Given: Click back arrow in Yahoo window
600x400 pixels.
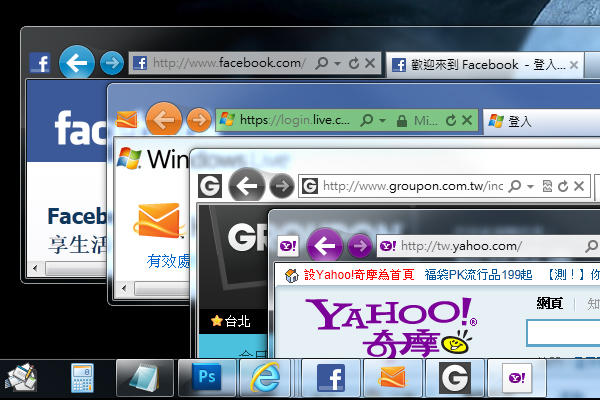Looking at the screenshot, I should [324, 246].
